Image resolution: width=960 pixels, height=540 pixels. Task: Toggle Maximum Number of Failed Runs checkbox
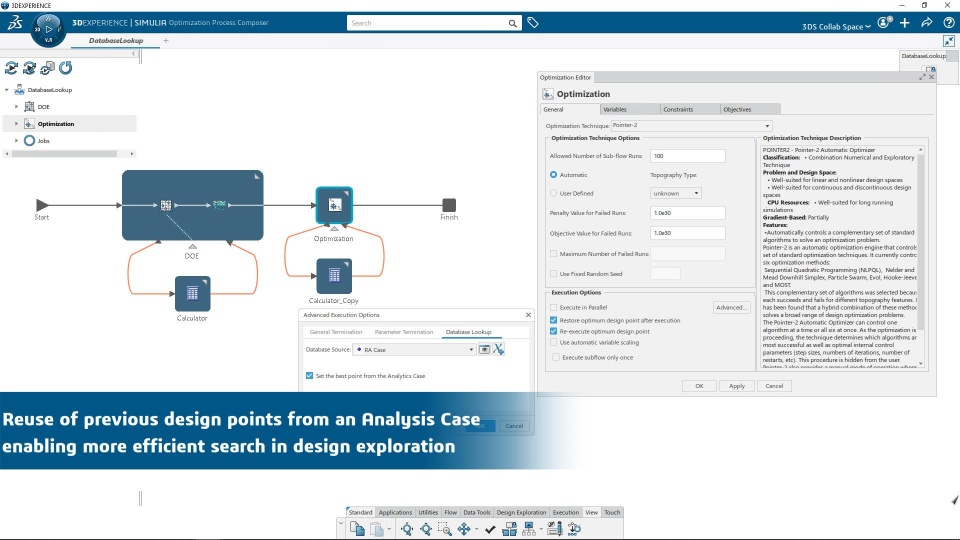click(x=553, y=253)
